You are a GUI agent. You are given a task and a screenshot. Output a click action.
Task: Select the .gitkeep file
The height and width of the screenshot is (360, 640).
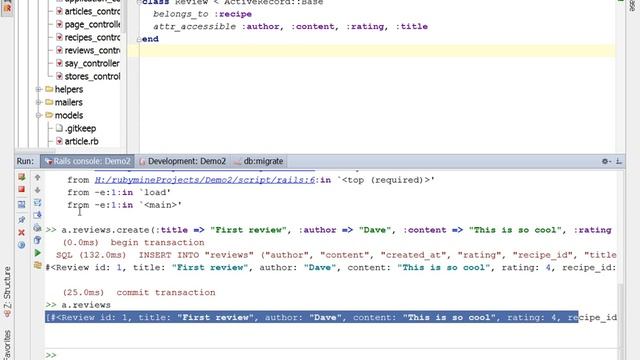[x=80, y=129]
